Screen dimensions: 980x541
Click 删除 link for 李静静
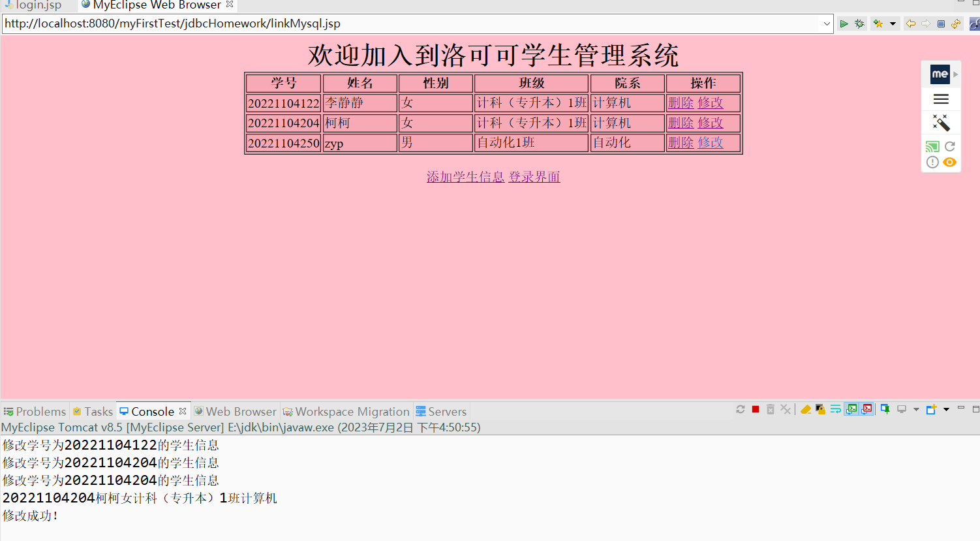(x=681, y=103)
